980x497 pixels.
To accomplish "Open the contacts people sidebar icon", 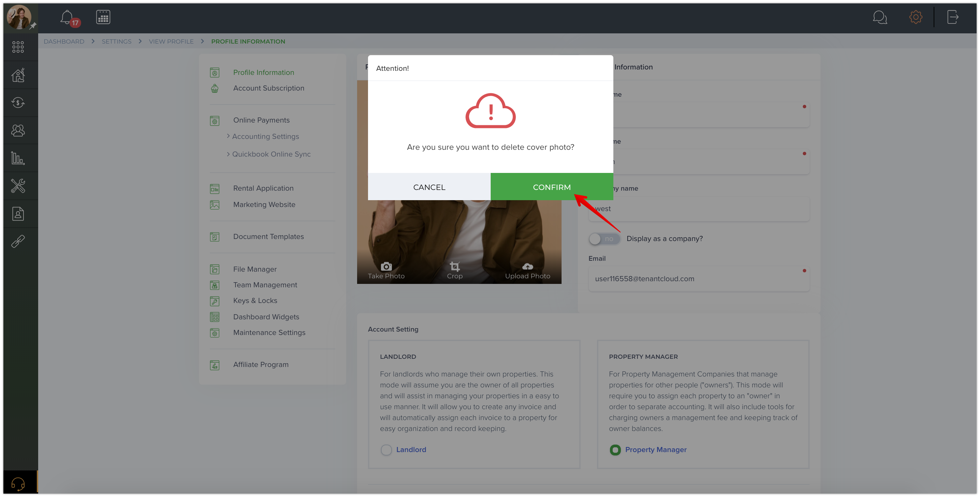I will tap(18, 130).
